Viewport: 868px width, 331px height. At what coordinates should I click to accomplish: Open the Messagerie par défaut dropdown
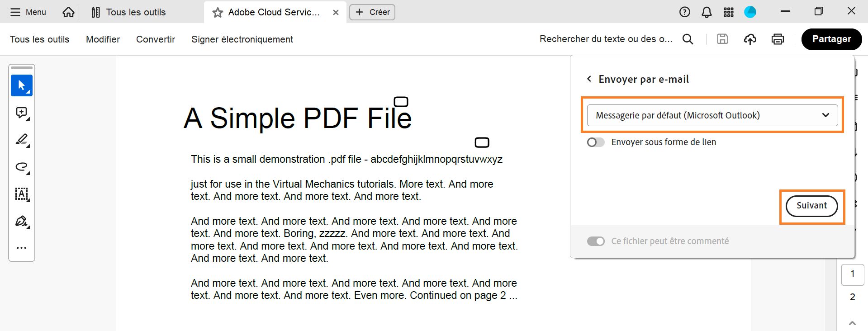pos(712,115)
